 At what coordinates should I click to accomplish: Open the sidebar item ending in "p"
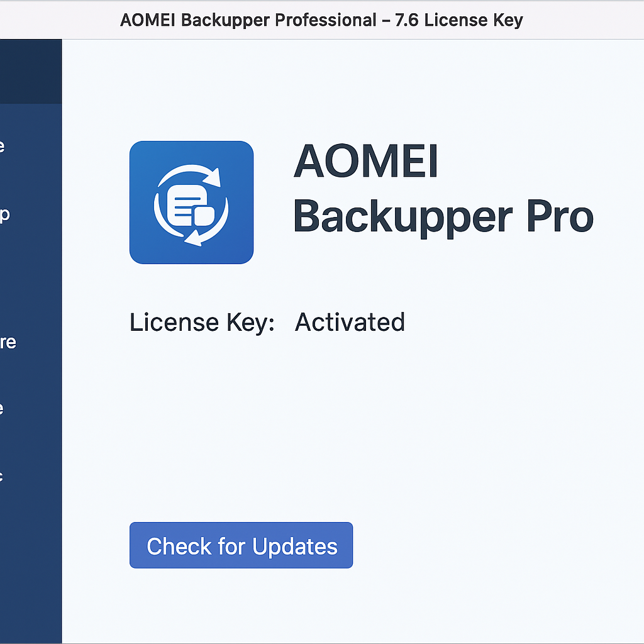tap(4, 214)
